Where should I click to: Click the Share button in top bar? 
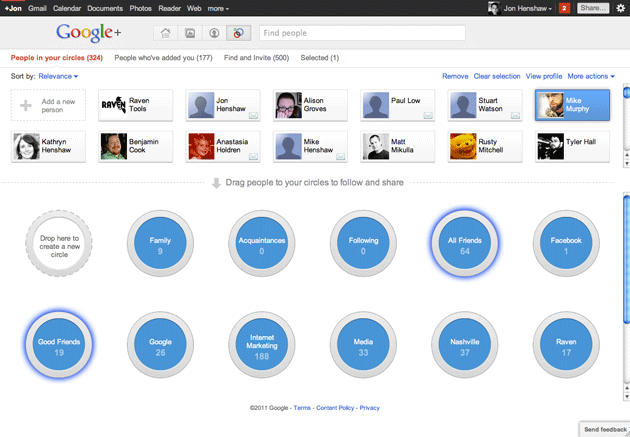(593, 8)
